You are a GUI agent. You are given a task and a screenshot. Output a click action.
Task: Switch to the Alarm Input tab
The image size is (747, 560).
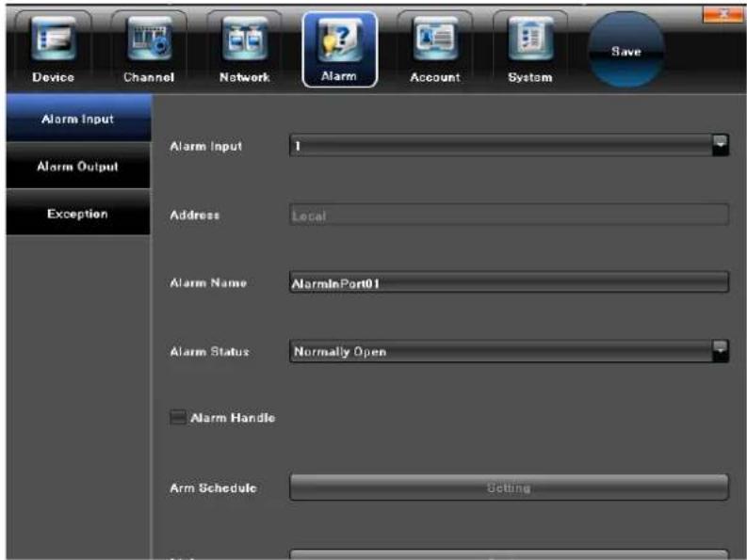[78, 118]
